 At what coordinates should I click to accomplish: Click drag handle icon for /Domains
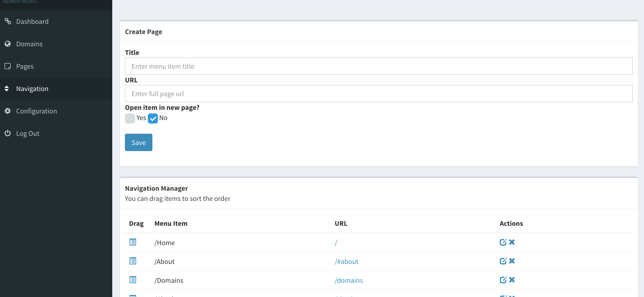click(133, 280)
